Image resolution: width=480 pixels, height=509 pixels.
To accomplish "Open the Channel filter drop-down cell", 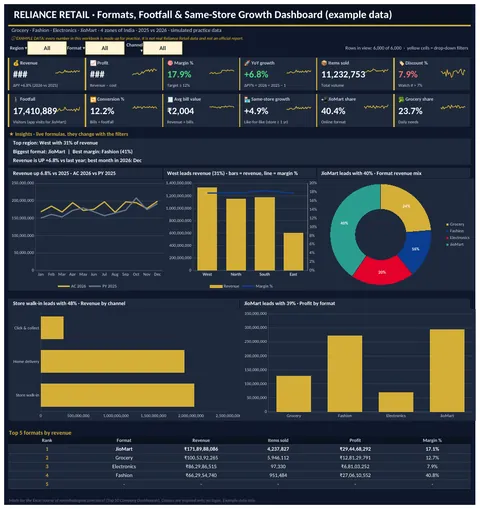I will click(163, 48).
